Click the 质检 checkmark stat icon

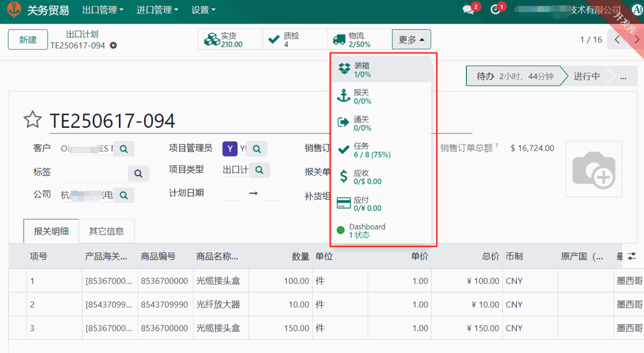273,39
